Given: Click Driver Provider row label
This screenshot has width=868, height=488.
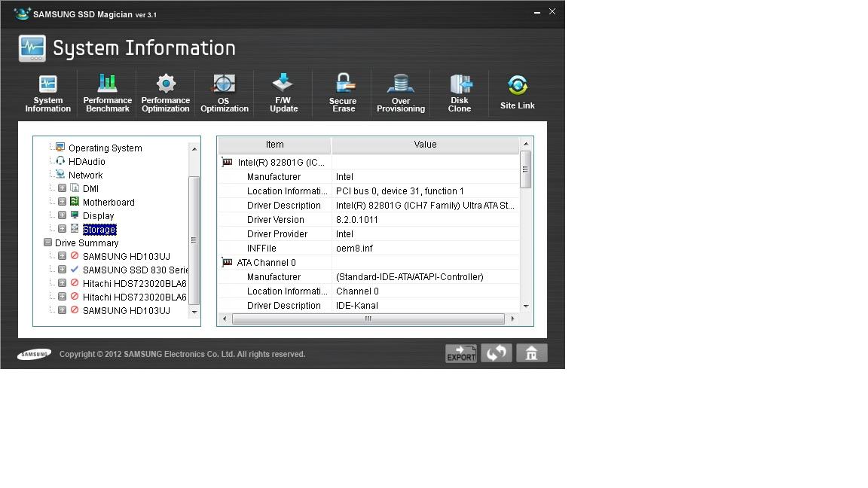Looking at the screenshot, I should [x=277, y=234].
